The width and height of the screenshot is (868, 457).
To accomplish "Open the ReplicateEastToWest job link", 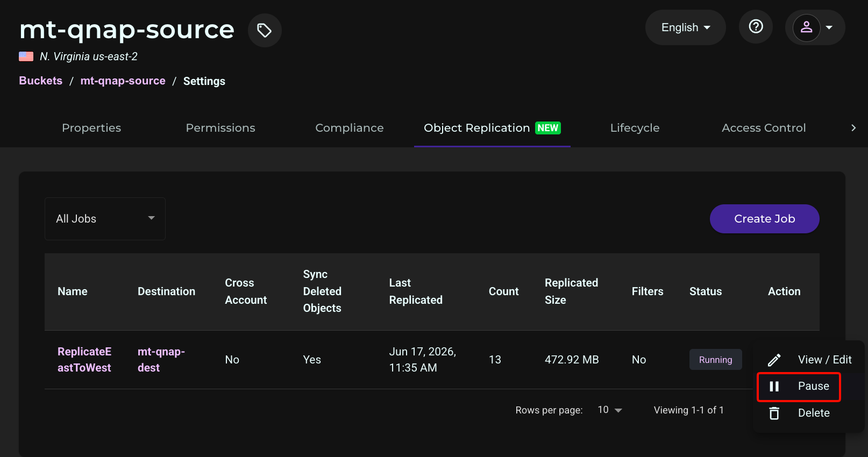I will (x=84, y=360).
